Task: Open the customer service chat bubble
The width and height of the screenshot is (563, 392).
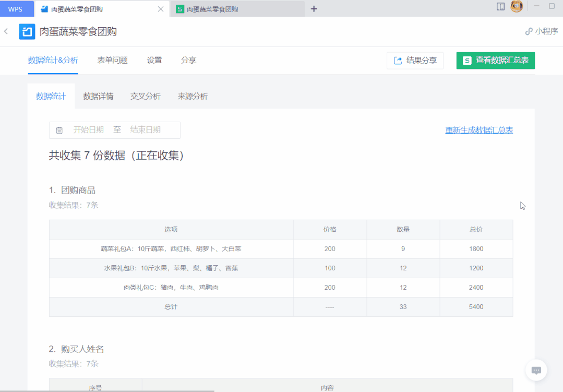Action: coord(536,370)
